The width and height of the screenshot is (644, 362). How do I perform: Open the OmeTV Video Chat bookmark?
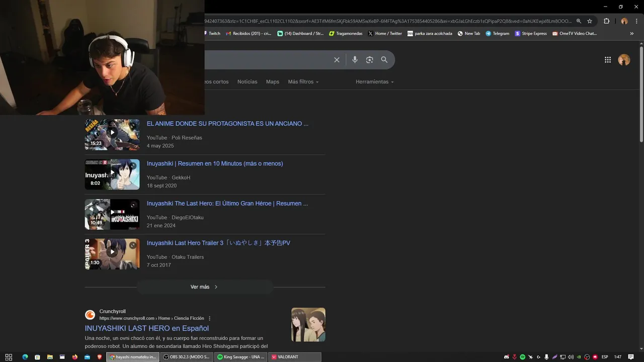pyautogui.click(x=575, y=34)
